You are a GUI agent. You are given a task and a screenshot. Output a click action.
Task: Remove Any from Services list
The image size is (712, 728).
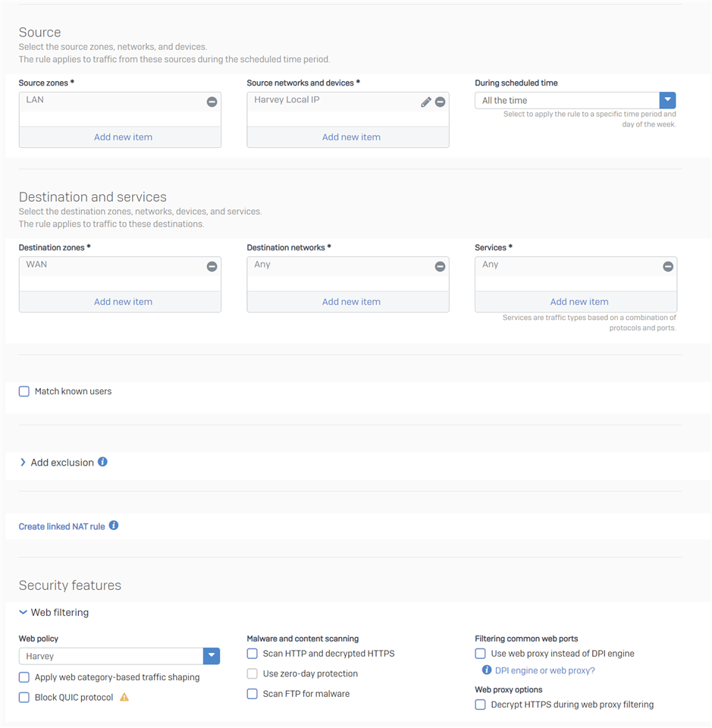point(668,266)
